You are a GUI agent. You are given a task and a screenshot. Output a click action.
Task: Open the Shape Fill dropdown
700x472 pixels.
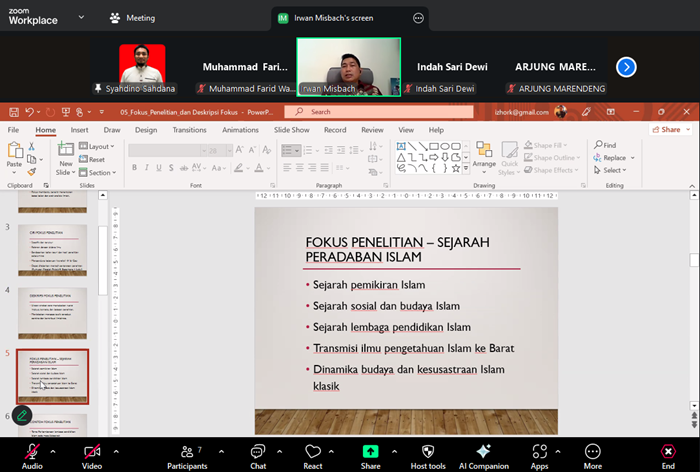click(546, 145)
